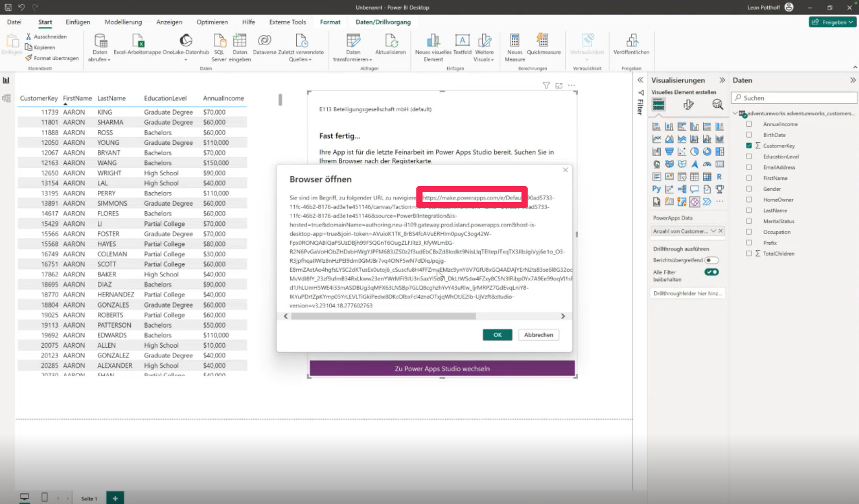Select the pie chart visual icon
The width and height of the screenshot is (859, 504).
pyautogui.click(x=695, y=152)
